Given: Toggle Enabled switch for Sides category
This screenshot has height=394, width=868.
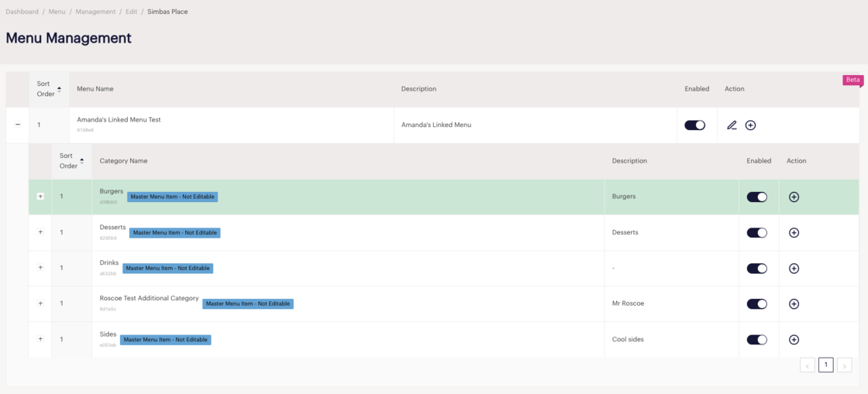Looking at the screenshot, I should pos(756,339).
